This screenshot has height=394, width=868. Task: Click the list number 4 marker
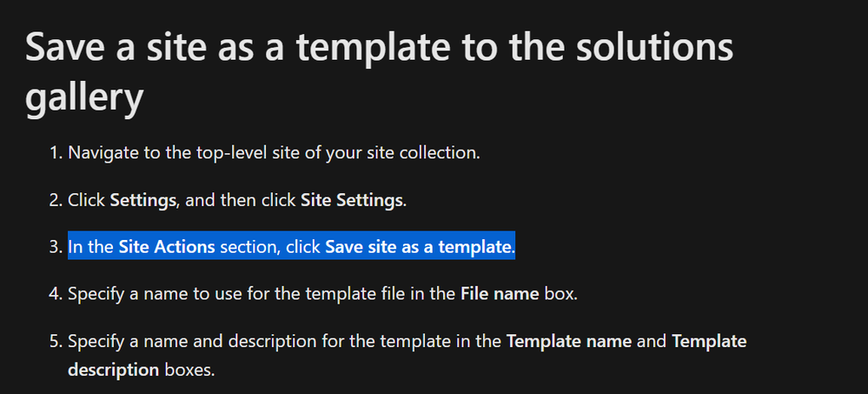coord(54,294)
